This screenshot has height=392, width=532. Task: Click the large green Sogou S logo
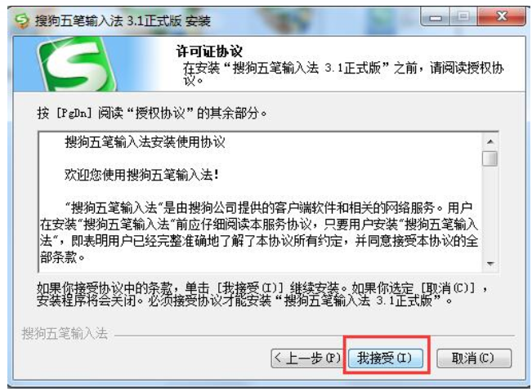(x=77, y=65)
